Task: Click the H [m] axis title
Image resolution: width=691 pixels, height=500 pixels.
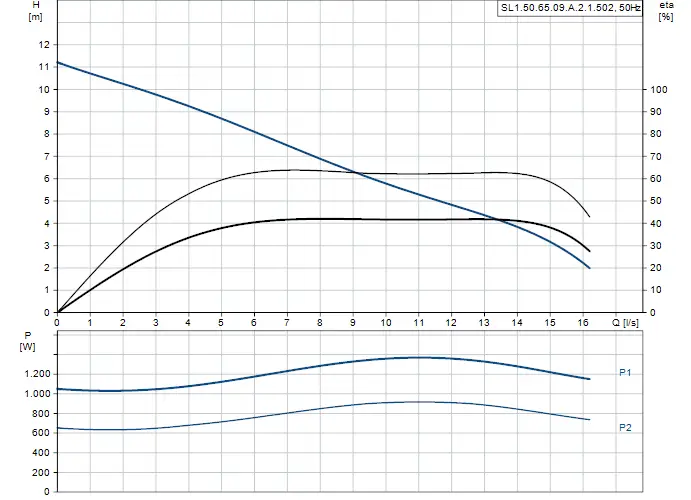Action: [x=35, y=11]
